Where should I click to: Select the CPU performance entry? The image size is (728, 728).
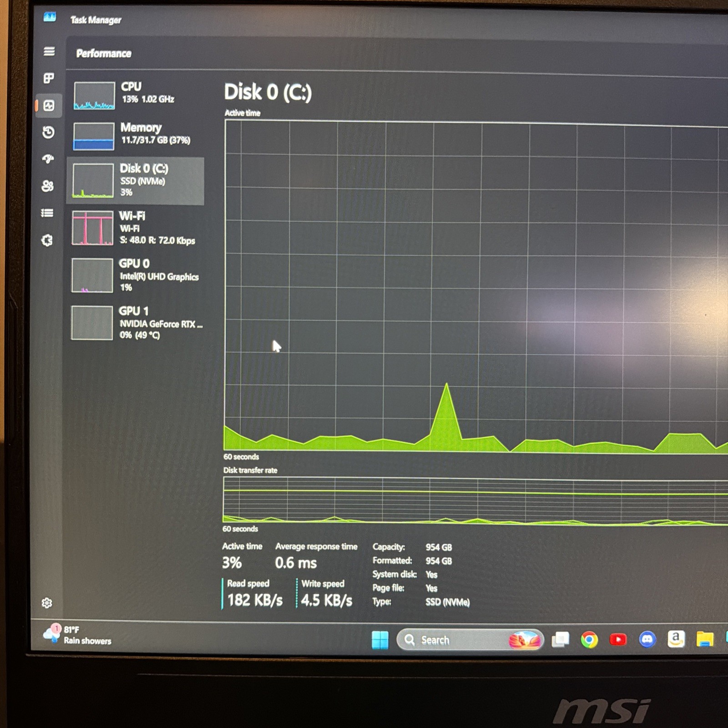pos(136,95)
